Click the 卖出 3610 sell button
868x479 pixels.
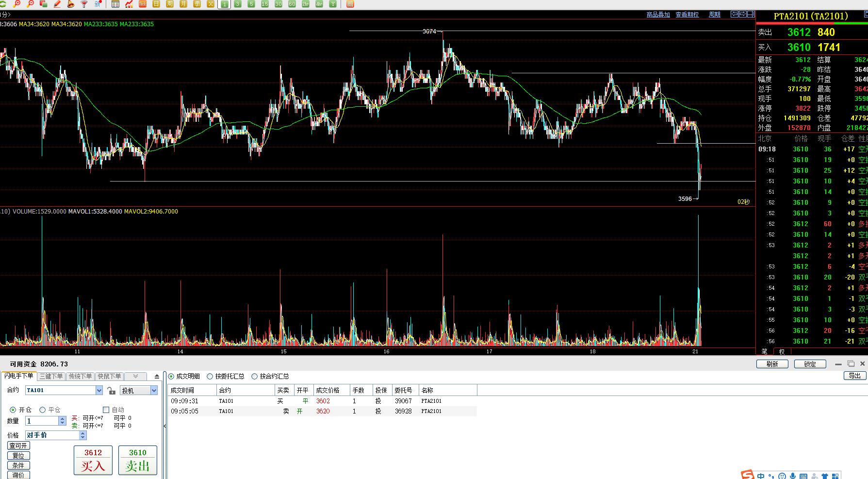click(138, 460)
